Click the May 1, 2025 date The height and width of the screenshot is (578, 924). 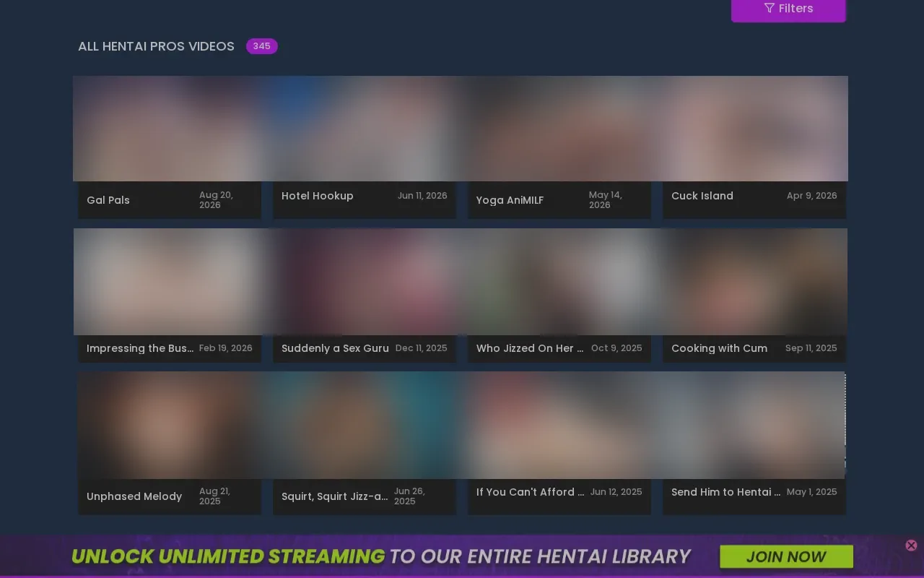pyautogui.click(x=812, y=492)
